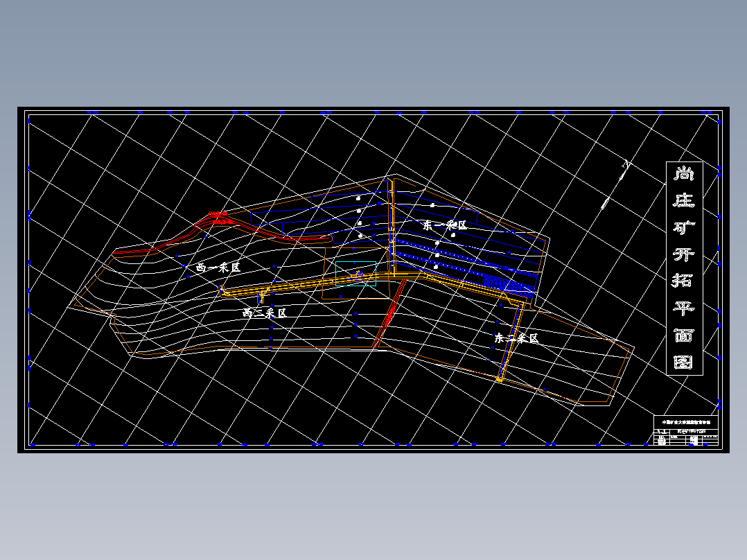Click the 东一采区 mining area label
This screenshot has height=560, width=747.
coord(445,225)
